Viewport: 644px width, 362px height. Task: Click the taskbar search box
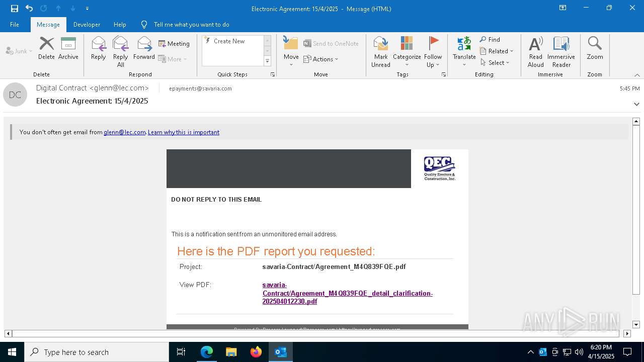[x=97, y=352]
